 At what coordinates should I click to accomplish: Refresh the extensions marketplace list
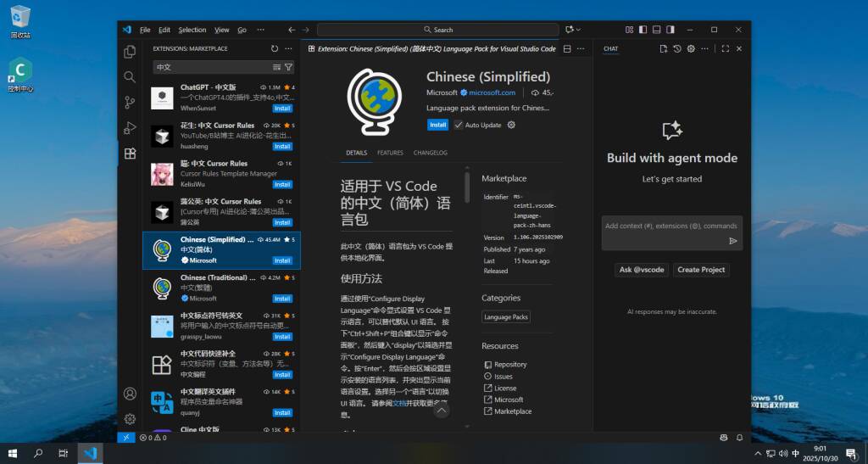(274, 49)
